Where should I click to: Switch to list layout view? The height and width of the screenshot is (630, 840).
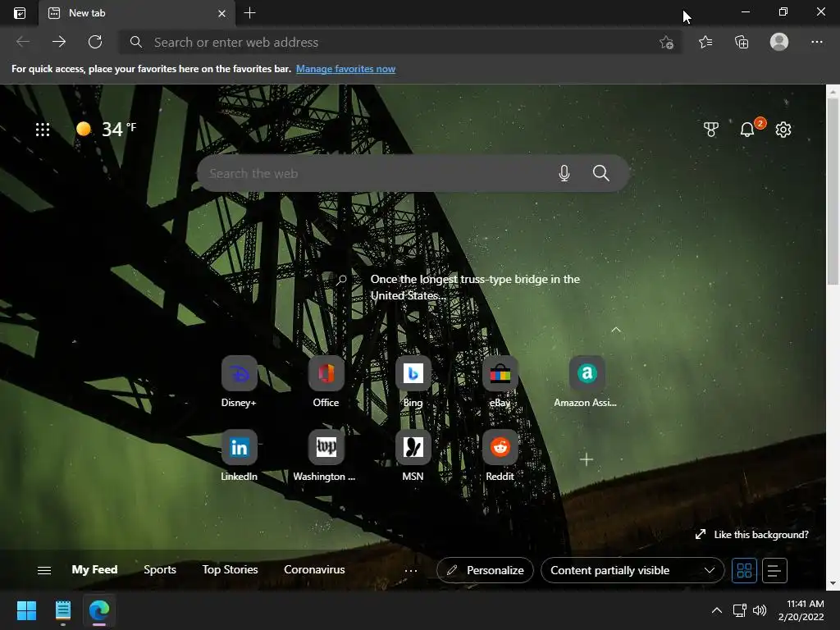pos(774,570)
